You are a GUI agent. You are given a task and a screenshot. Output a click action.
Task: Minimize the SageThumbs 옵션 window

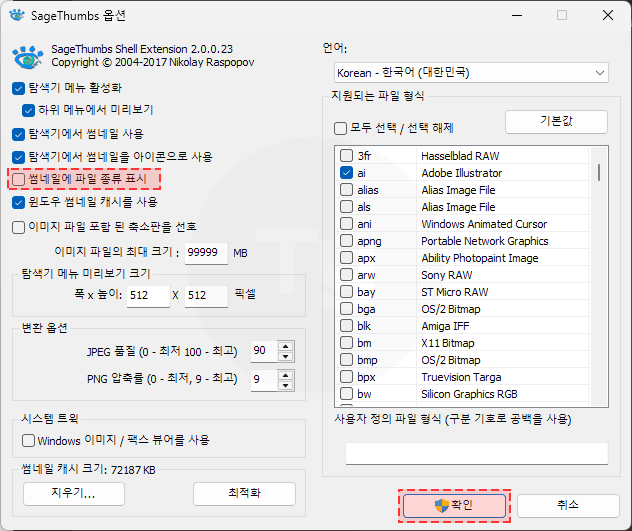pyautogui.click(x=517, y=15)
